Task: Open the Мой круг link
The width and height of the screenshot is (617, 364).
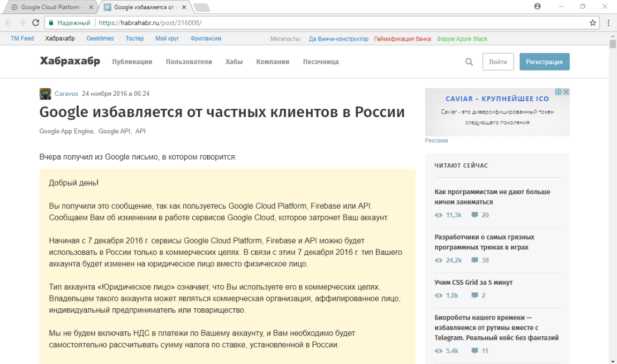Action: click(x=167, y=39)
